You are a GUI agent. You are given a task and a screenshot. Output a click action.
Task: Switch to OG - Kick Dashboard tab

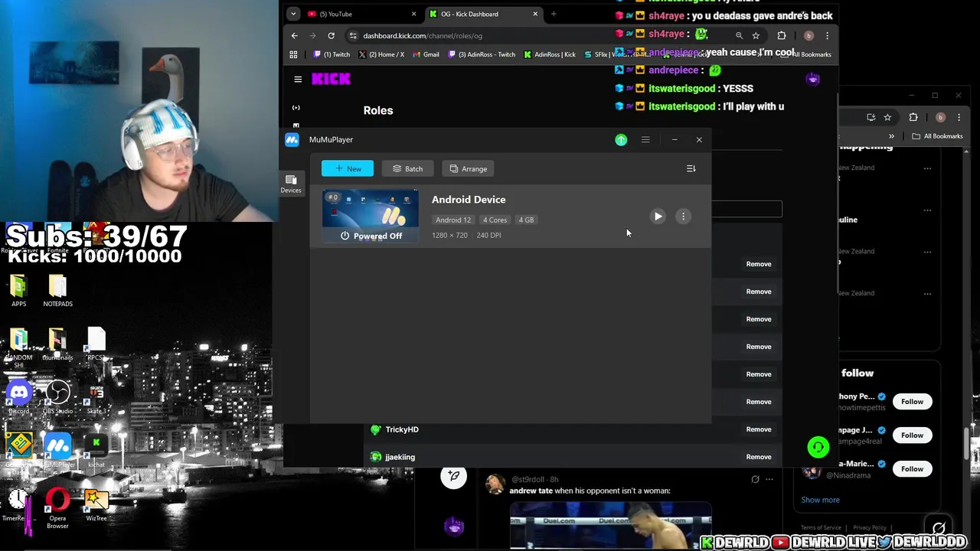tap(481, 14)
